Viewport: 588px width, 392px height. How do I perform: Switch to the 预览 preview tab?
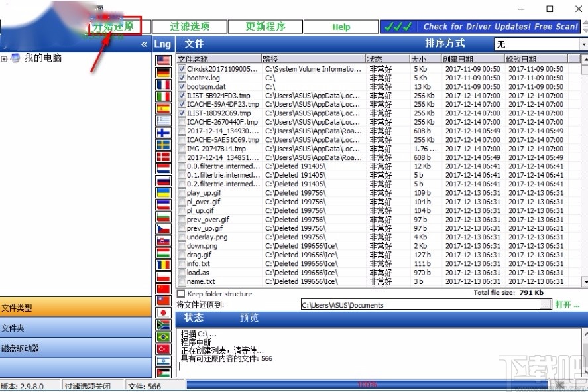coord(249,318)
